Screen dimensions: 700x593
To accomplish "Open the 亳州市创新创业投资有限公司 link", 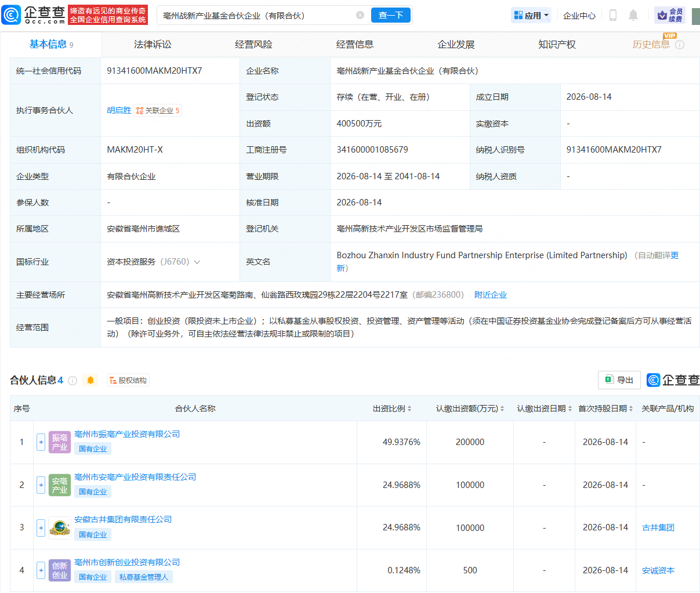I will 127,562.
